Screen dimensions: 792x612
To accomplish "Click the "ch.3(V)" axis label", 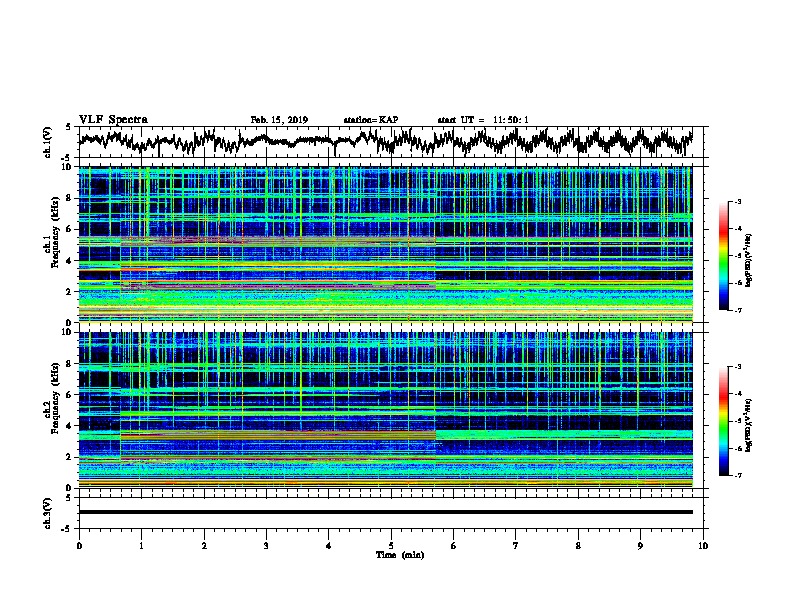I will (x=48, y=513).
